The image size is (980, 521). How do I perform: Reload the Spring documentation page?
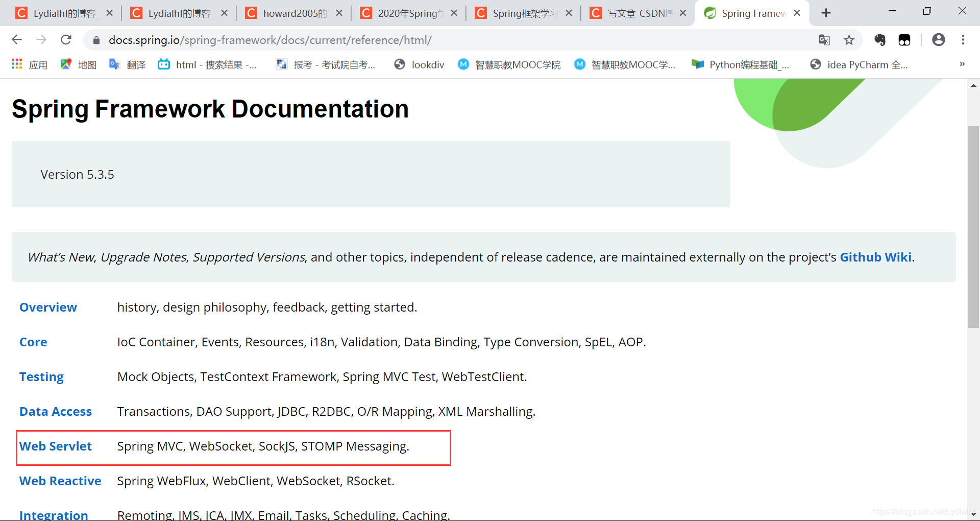tap(66, 40)
